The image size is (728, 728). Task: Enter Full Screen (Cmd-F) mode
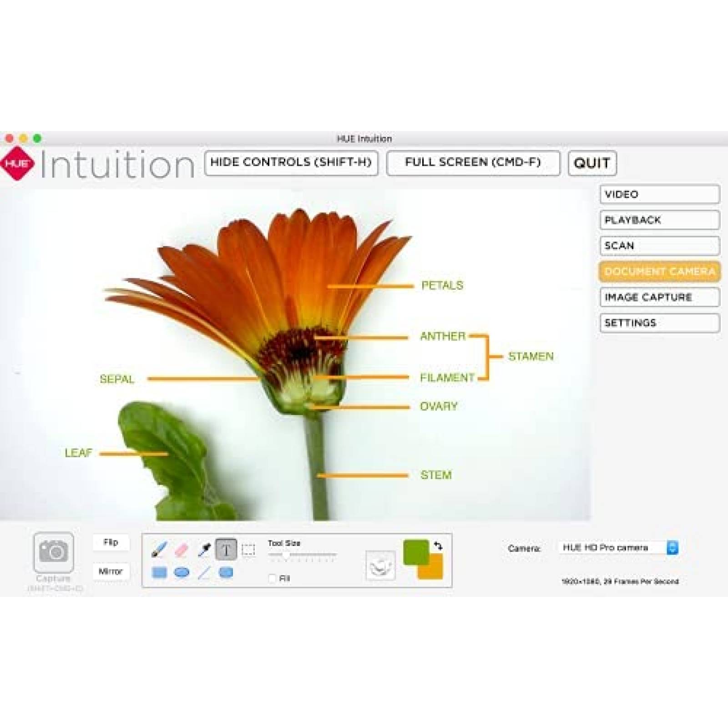coord(473,162)
